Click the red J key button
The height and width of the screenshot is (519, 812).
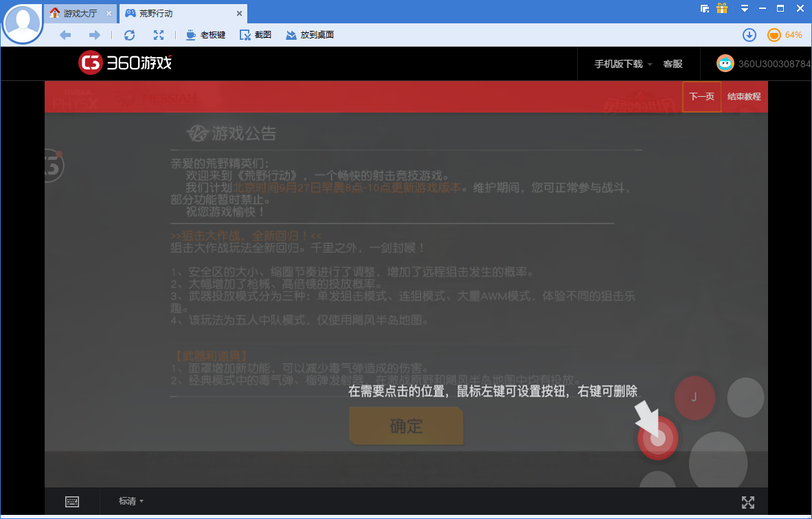[695, 397]
